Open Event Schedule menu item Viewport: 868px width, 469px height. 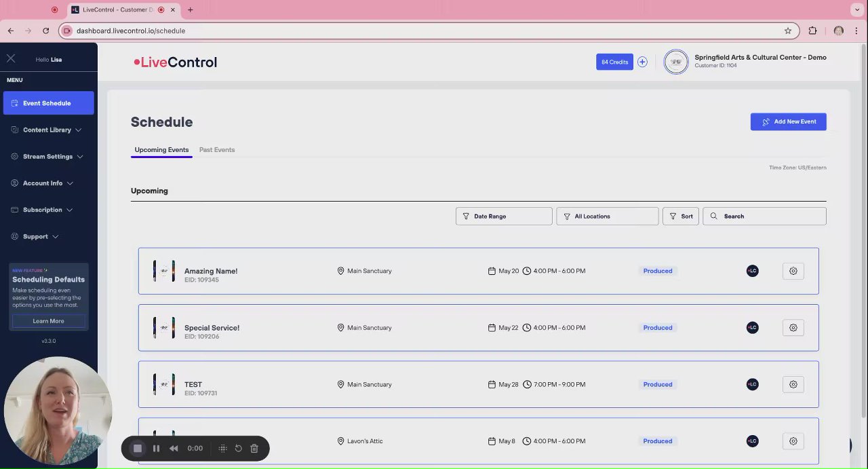(48, 103)
